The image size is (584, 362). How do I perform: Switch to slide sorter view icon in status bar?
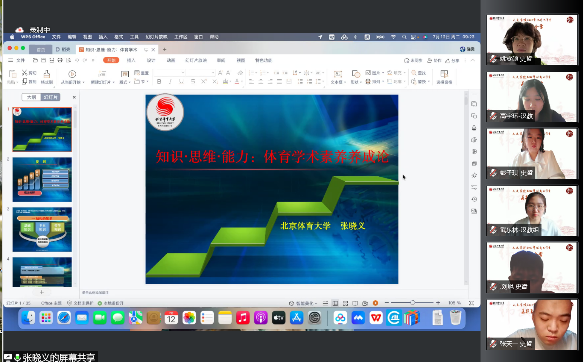[x=345, y=303]
